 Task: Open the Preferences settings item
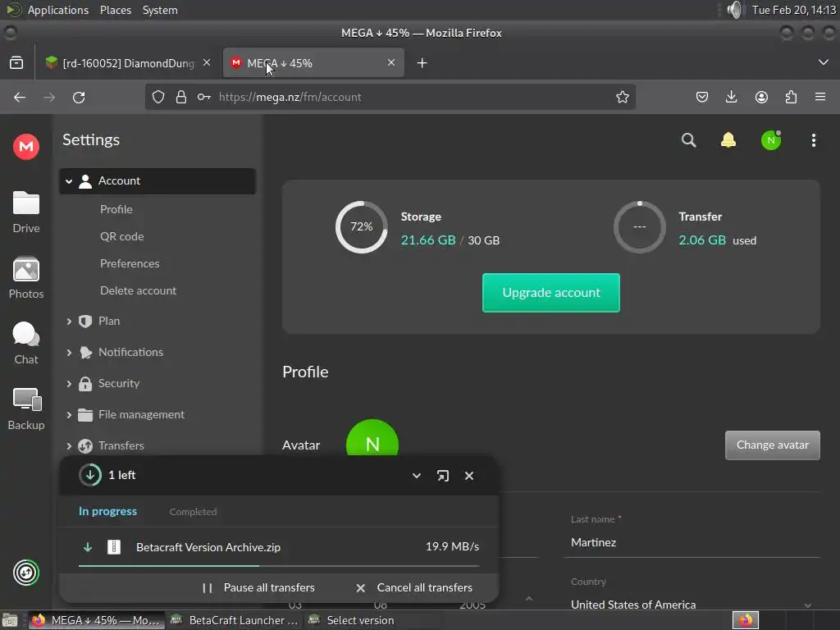(x=130, y=263)
